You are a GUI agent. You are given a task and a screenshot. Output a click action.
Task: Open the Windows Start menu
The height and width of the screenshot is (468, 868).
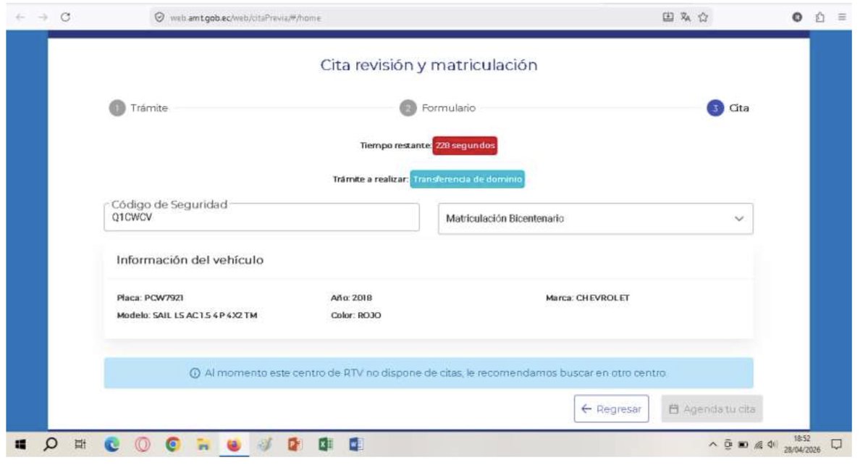tap(20, 444)
